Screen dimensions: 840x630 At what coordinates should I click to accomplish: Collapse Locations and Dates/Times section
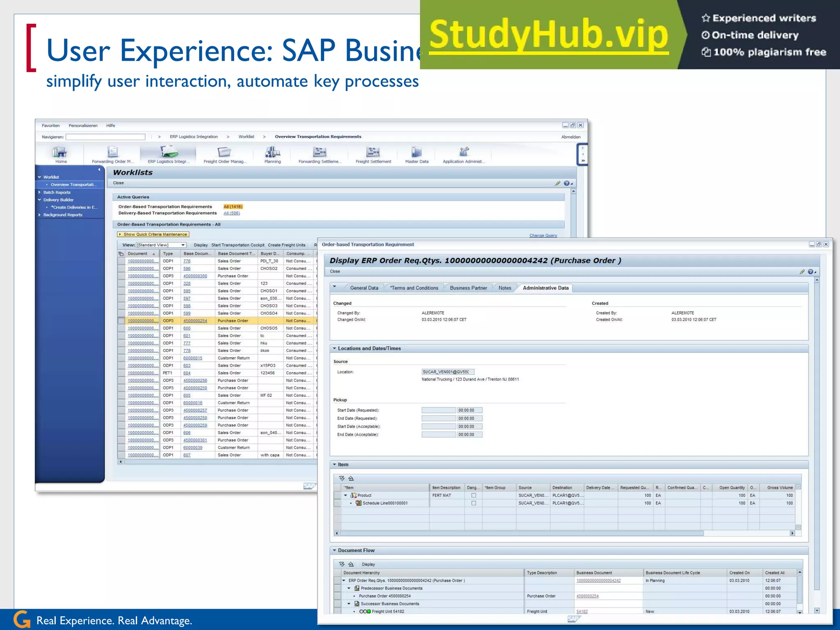pos(335,349)
